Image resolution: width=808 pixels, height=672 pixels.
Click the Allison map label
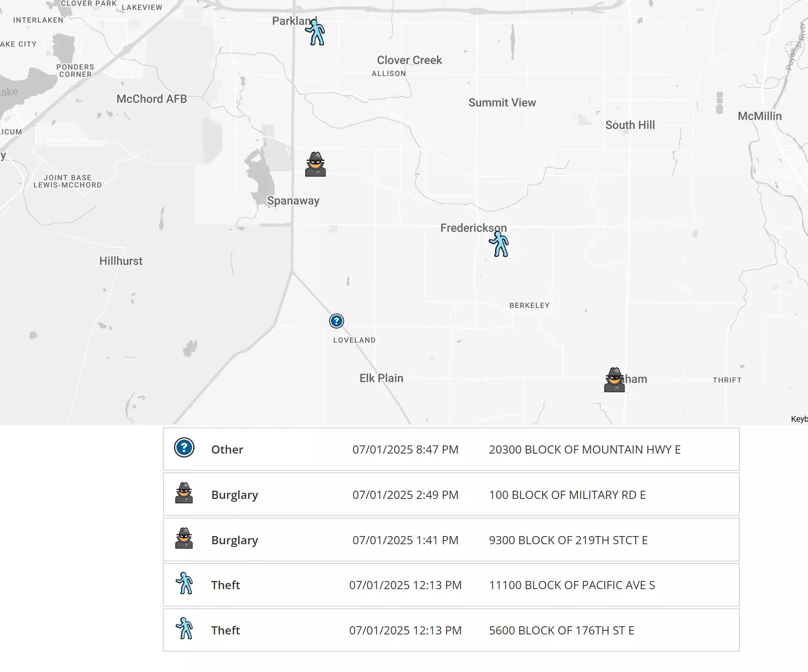point(388,73)
